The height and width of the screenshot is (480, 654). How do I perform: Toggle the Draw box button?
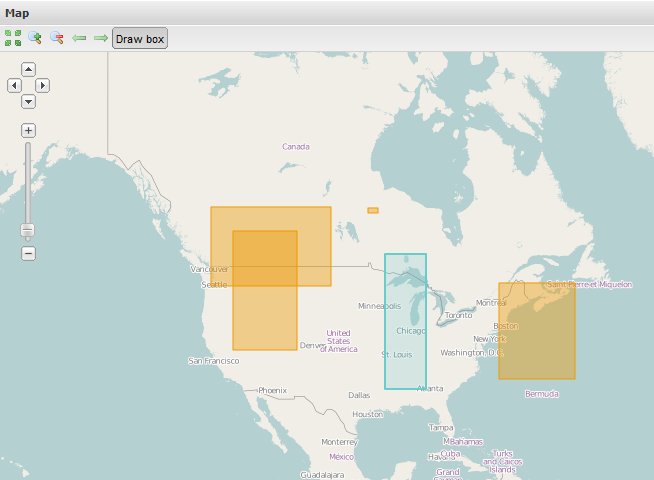coord(140,39)
